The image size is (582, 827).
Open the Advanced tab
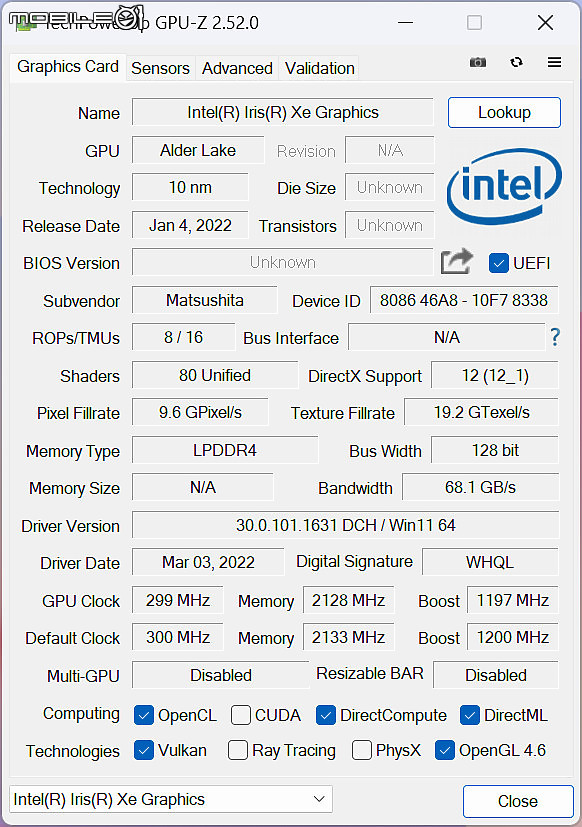237,68
